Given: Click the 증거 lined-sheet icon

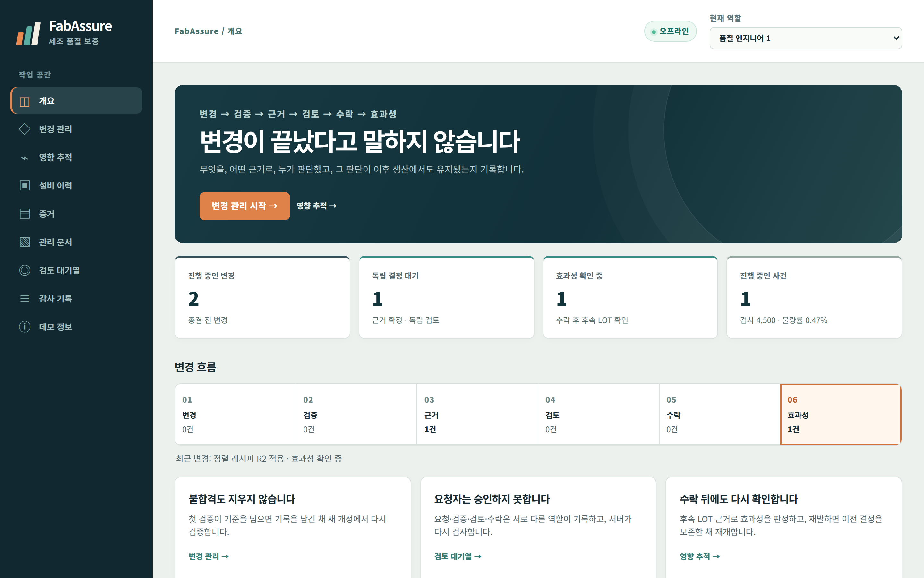Looking at the screenshot, I should point(24,214).
